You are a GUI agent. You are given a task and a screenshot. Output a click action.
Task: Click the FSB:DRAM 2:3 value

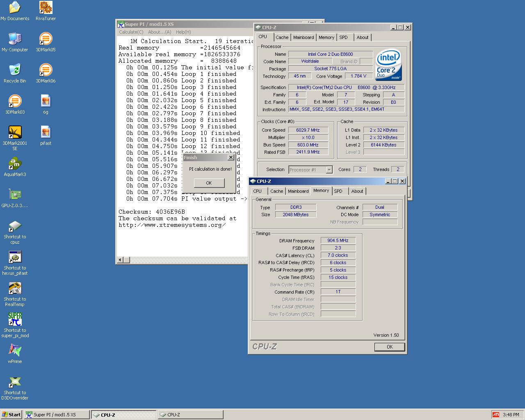click(338, 248)
